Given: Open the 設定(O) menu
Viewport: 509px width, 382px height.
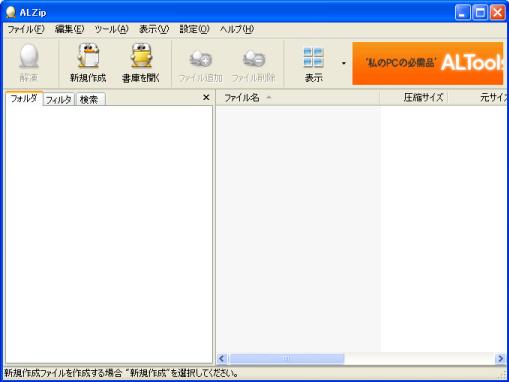Looking at the screenshot, I should [194, 29].
